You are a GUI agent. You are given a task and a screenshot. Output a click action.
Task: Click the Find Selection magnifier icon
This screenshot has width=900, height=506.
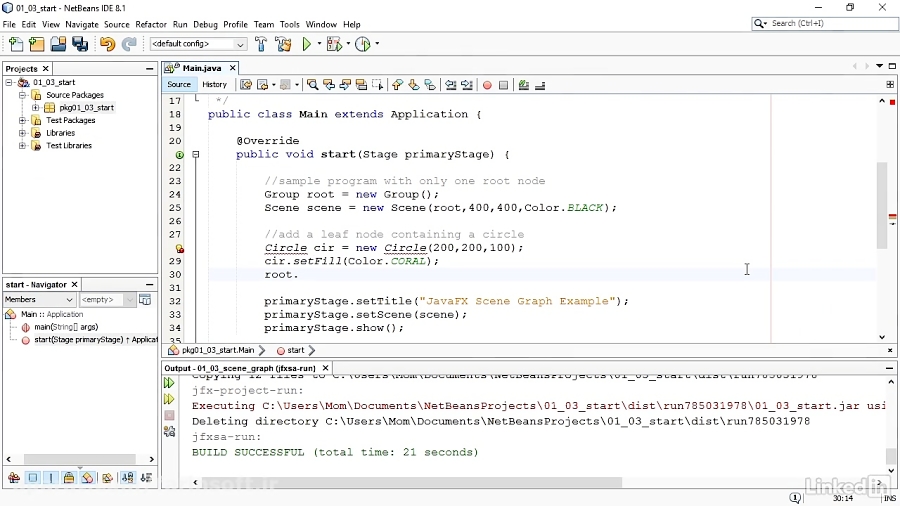[x=312, y=85]
